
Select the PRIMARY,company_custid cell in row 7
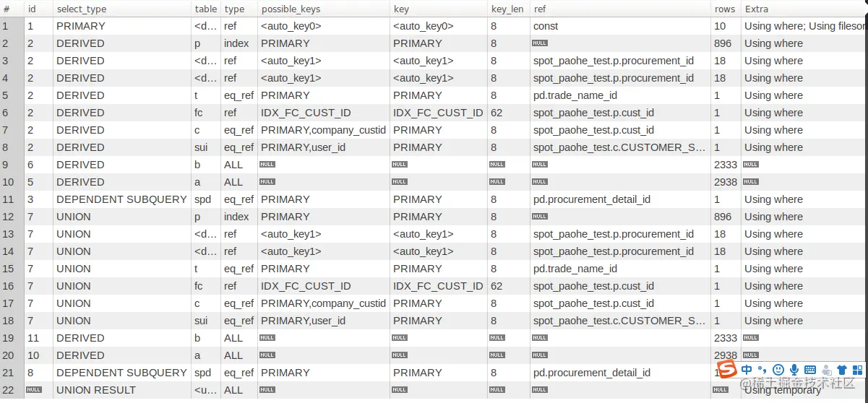pos(323,130)
